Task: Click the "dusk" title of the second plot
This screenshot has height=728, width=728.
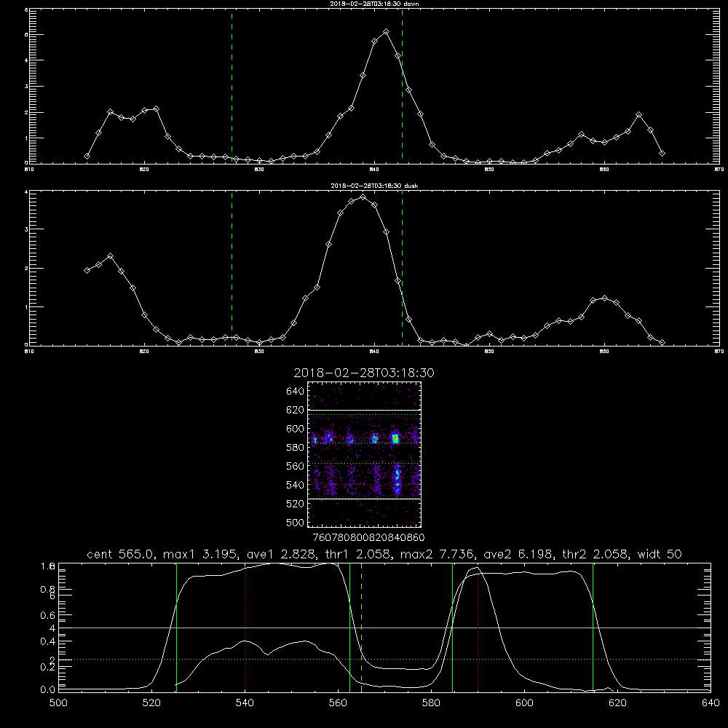Action: coord(374,186)
